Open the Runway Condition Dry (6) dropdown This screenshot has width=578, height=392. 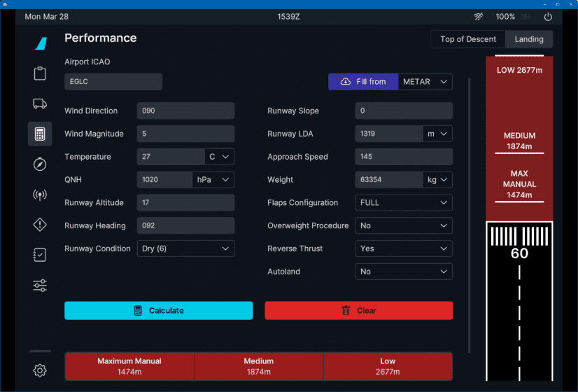[185, 248]
